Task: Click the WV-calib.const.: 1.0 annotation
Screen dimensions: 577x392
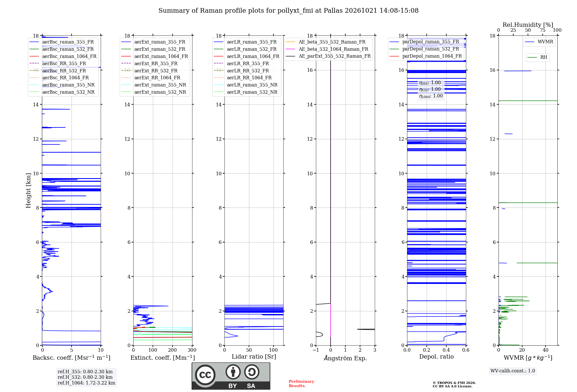Action: (513, 371)
